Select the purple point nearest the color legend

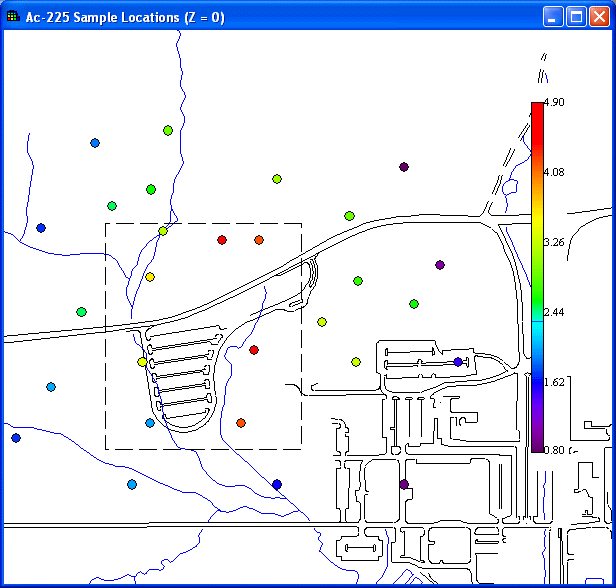click(x=440, y=265)
